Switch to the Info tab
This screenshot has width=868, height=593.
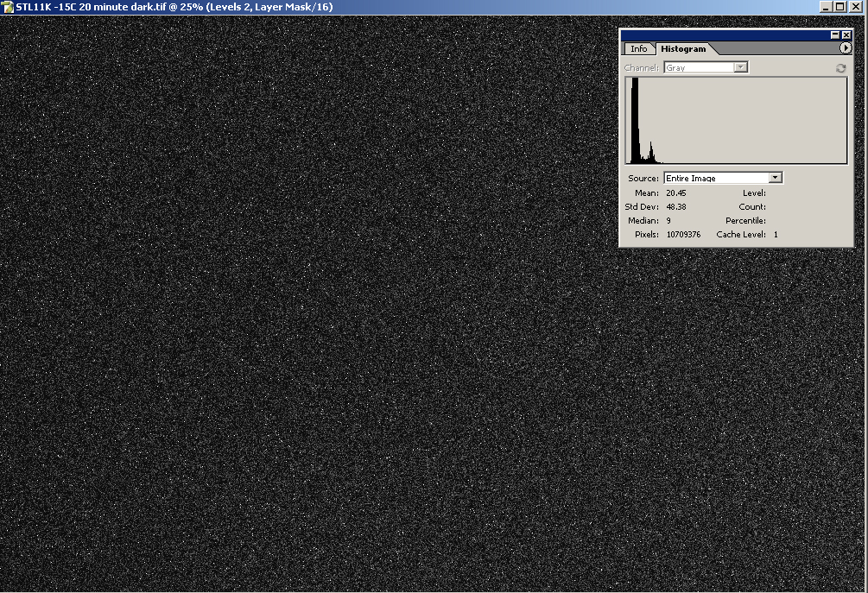click(638, 49)
